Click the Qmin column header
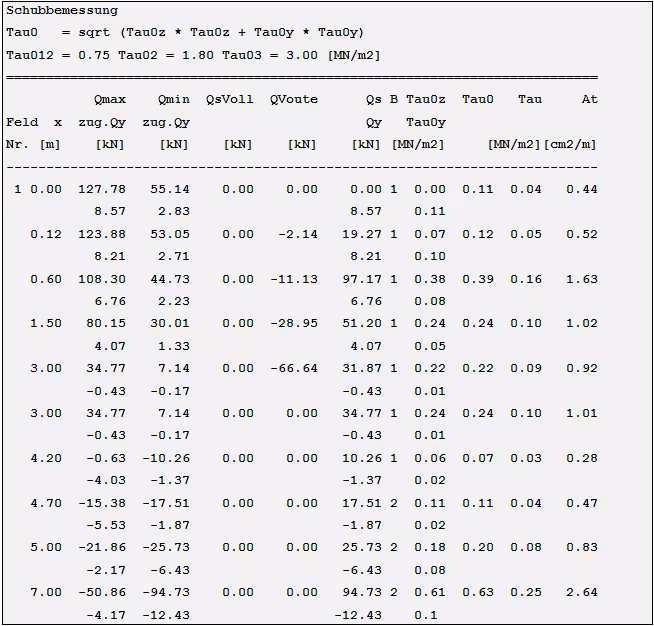 click(173, 100)
